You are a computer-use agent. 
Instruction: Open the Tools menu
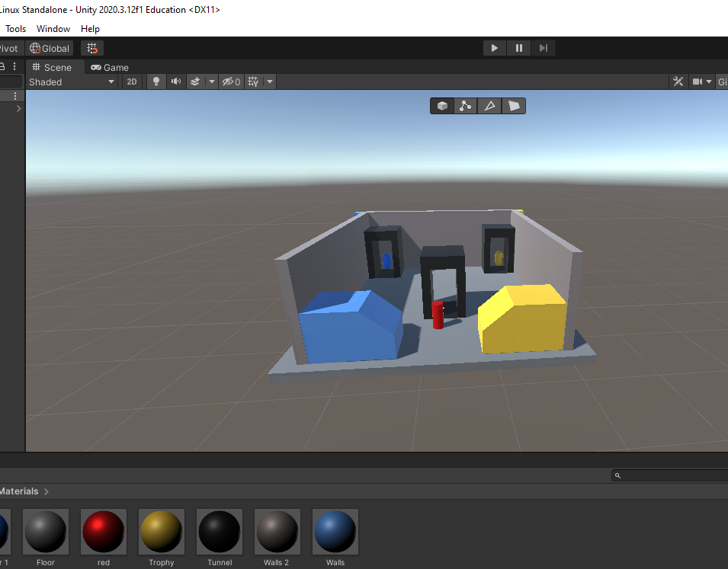click(15, 29)
